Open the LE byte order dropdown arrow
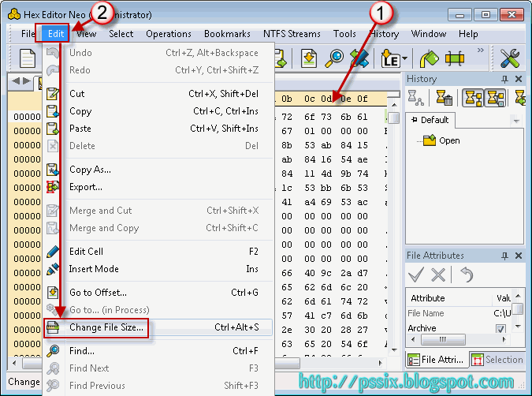 [405, 58]
